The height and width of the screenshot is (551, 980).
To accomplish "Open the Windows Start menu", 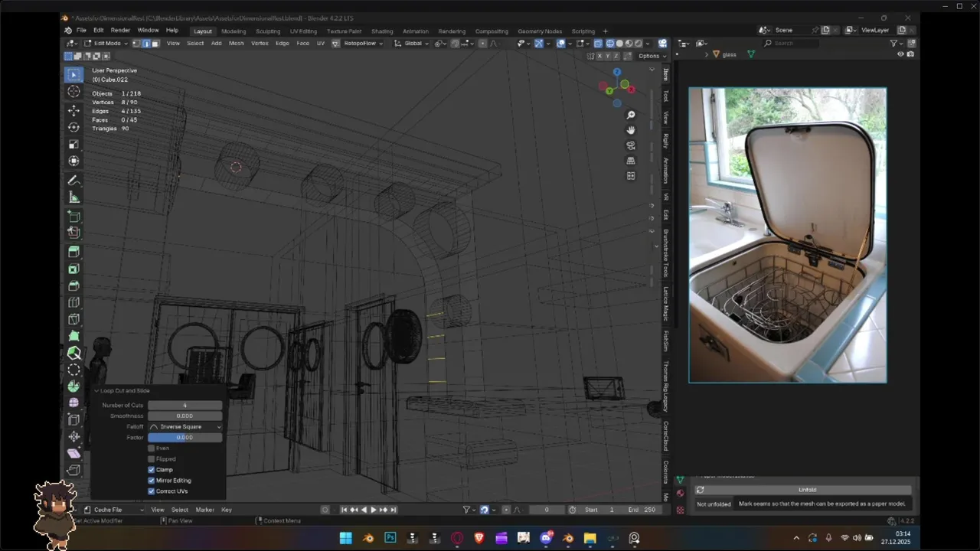I will tap(346, 538).
